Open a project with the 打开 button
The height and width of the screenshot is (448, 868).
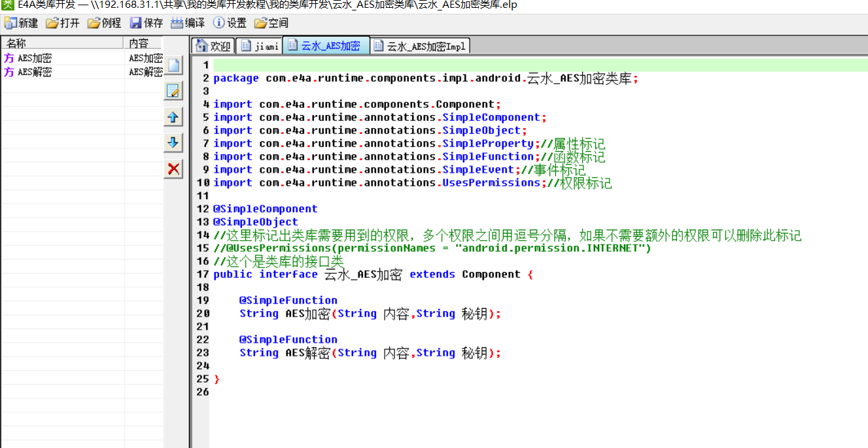click(x=63, y=23)
